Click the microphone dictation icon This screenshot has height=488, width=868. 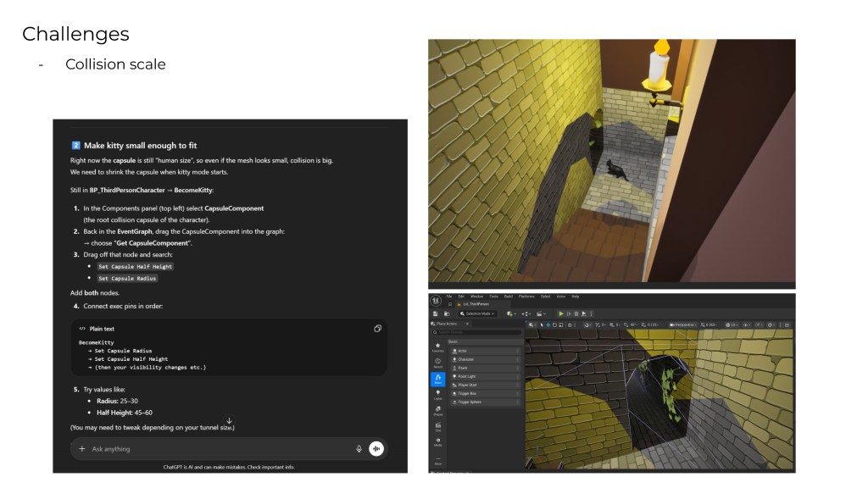pos(359,449)
